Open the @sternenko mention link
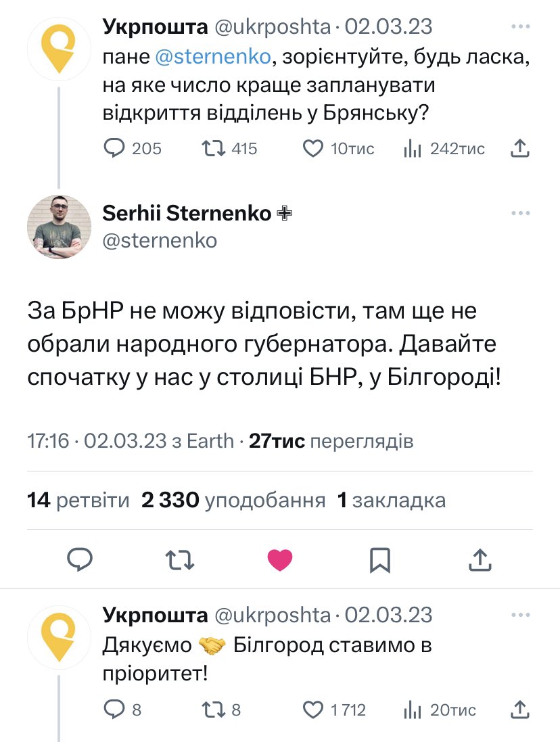 point(212,57)
